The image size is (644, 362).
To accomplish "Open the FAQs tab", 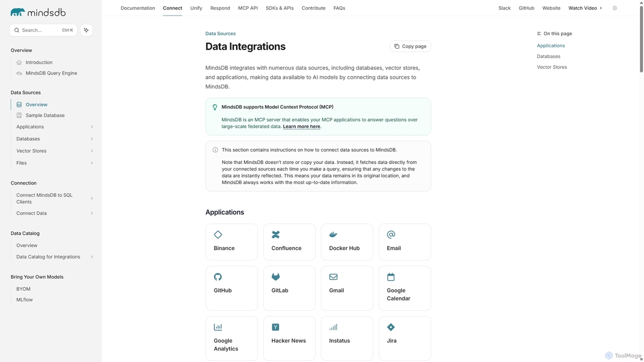I will pos(339,8).
